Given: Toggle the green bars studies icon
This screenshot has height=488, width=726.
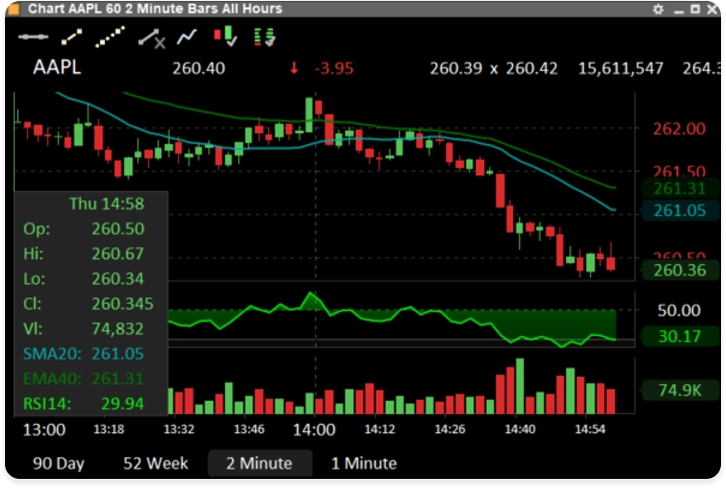Looking at the screenshot, I should [x=264, y=37].
